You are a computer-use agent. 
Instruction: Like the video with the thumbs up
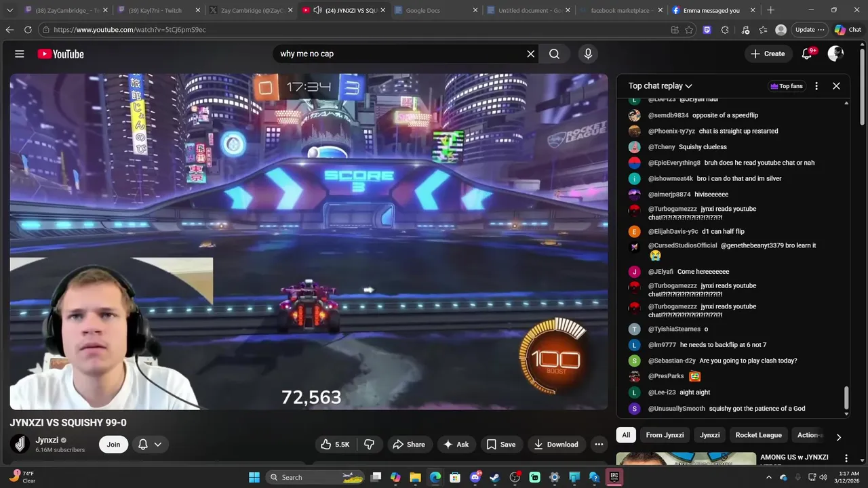[336, 444]
